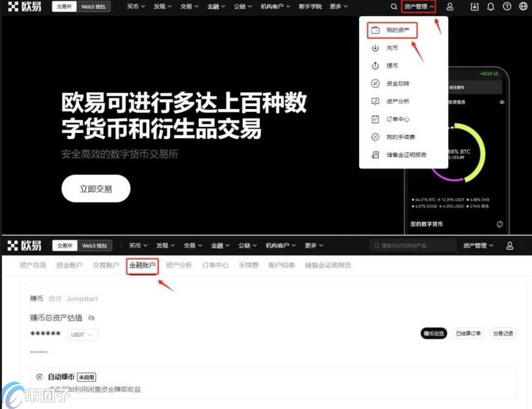Image resolution: width=532 pixels, height=409 pixels.
Task: Open the profile account icon
Action: (451, 7)
